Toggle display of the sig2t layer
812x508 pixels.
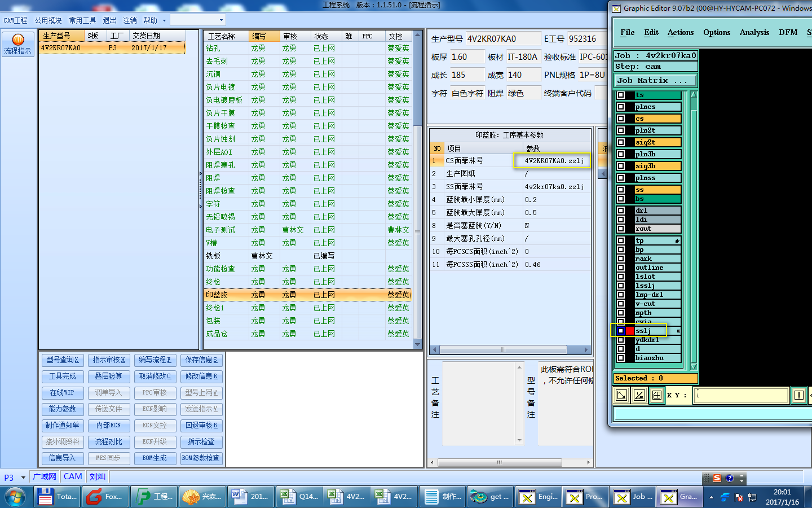coord(621,142)
